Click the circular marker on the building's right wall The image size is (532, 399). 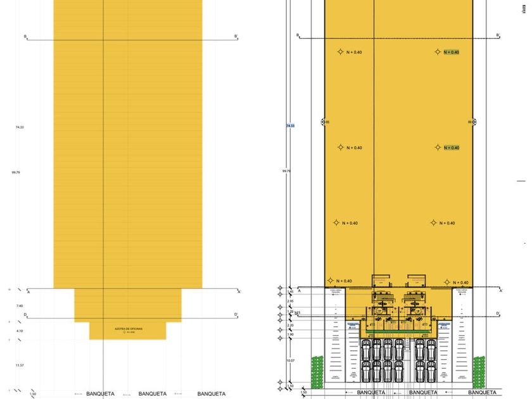point(474,122)
